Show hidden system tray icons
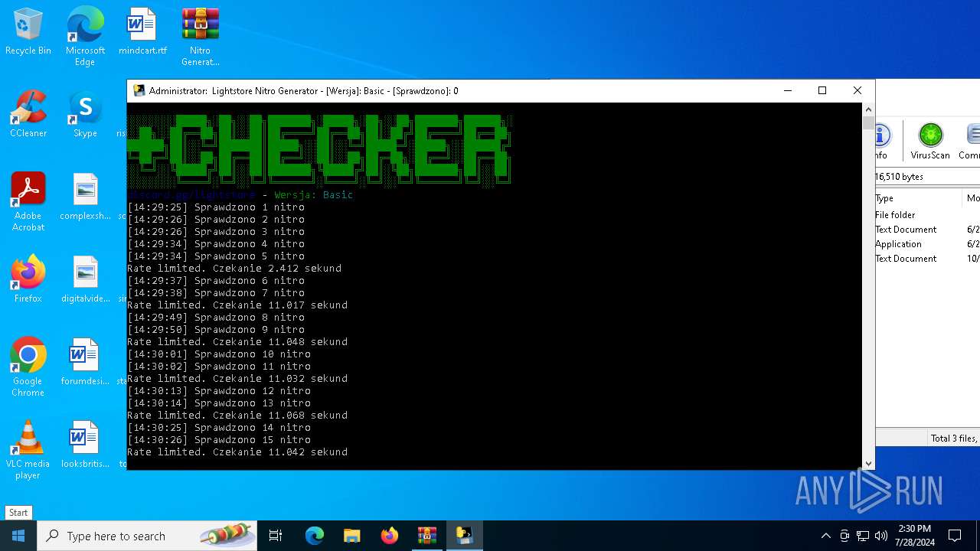 pos(825,536)
